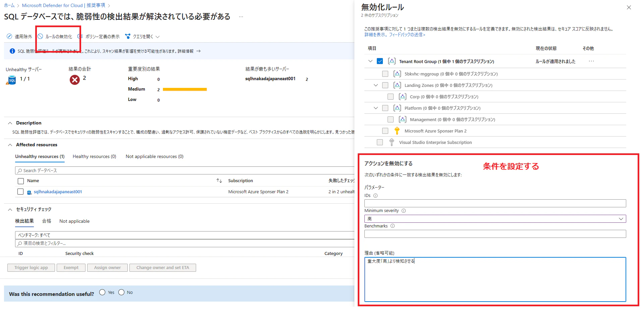Click the info icon next to Benchmarks
Viewport: 644px width, 312px height.
pyautogui.click(x=393, y=226)
